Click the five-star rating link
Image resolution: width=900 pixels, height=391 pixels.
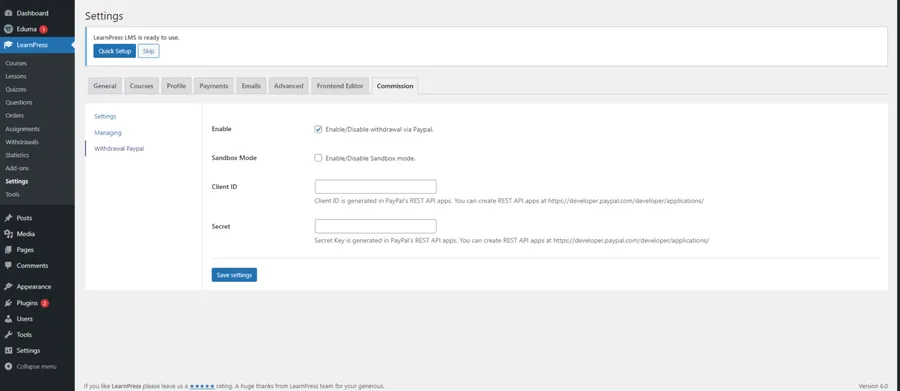tap(202, 386)
